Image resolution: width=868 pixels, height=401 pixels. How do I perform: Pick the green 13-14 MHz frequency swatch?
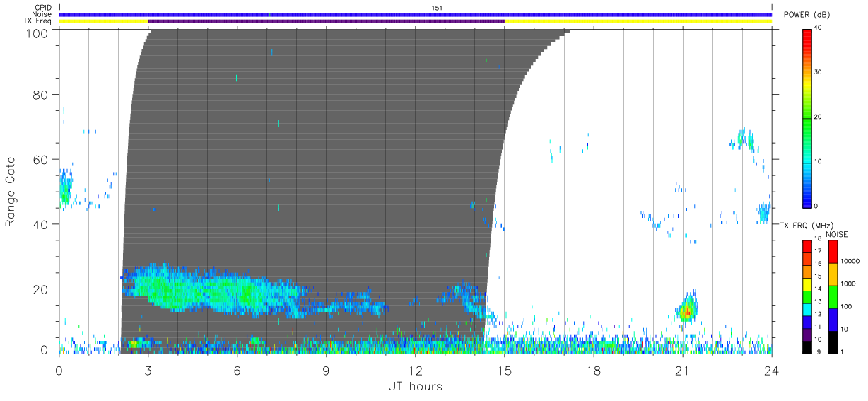[807, 296]
